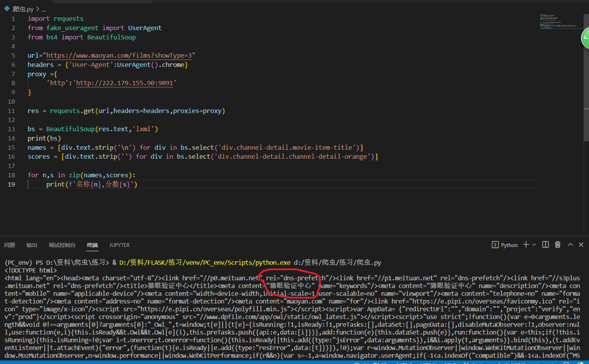This screenshot has height=364, width=589.
Task: Expand the breadcrumb ellipsis after 爬虫.py
Action: pyautogui.click(x=43, y=9)
